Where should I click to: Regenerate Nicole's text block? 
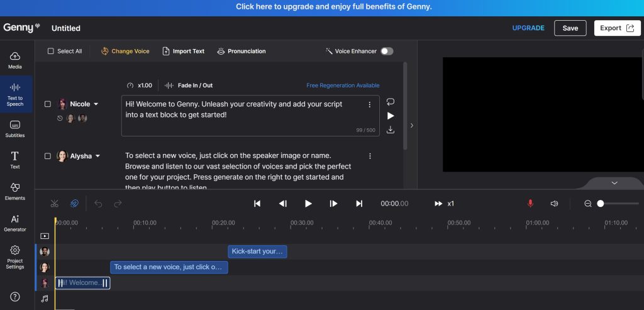(390, 101)
